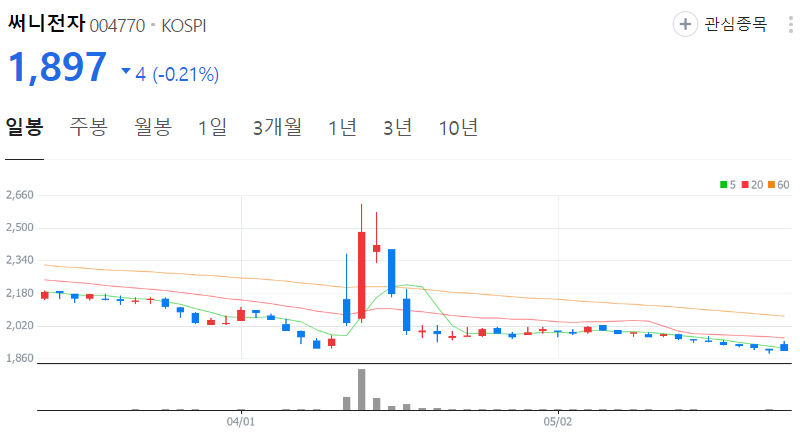The width and height of the screenshot is (800, 437).
Task: Click the stock name 써니전자
Action: (x=46, y=23)
